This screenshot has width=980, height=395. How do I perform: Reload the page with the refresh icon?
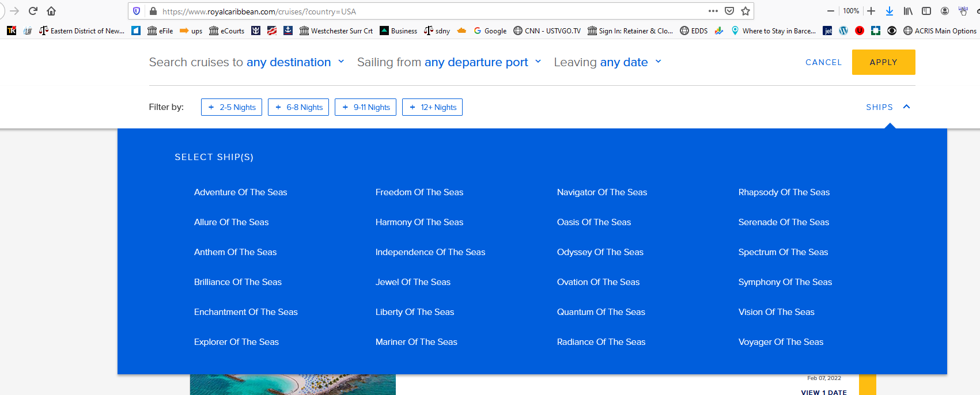(x=33, y=11)
